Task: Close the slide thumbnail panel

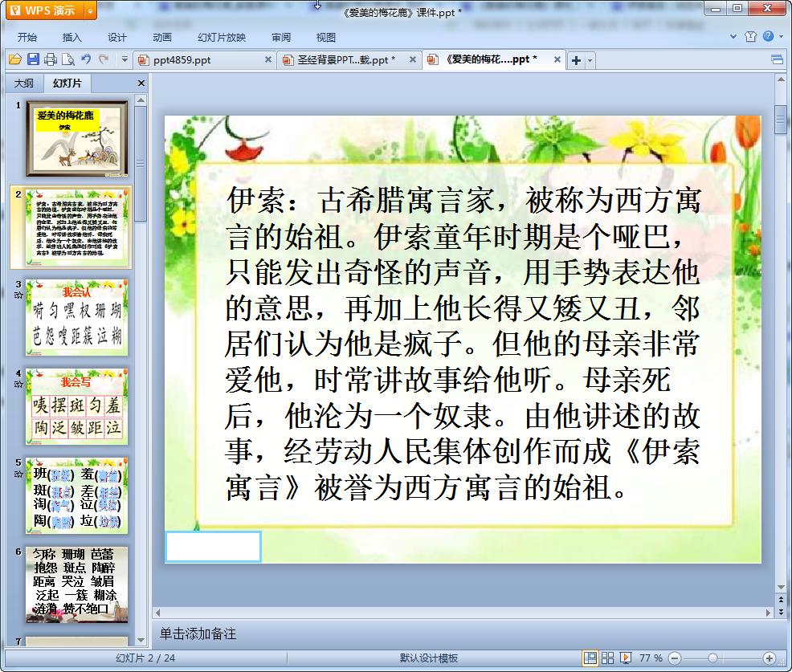Action: point(141,83)
